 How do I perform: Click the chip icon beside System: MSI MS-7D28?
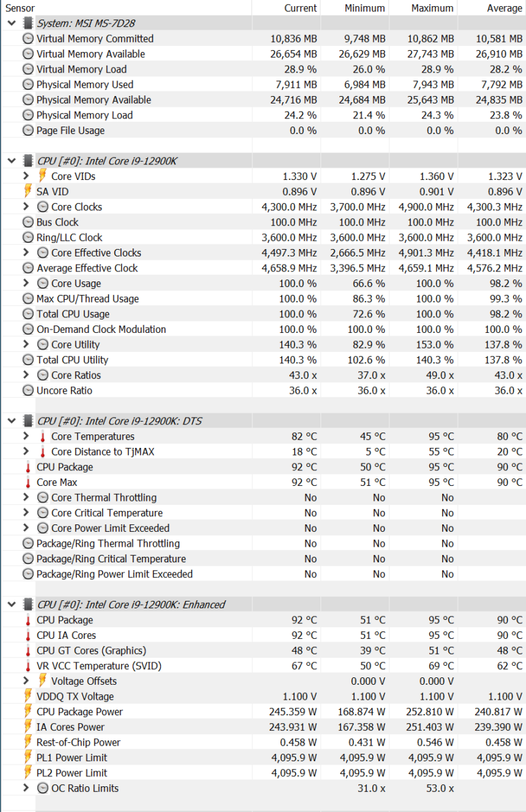pyautogui.click(x=28, y=24)
